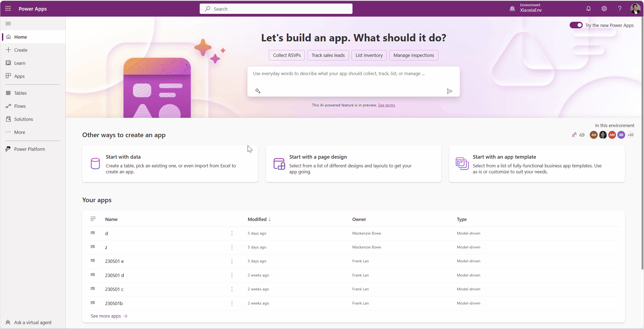Open more options for app z
644x329 pixels.
coord(232,247)
